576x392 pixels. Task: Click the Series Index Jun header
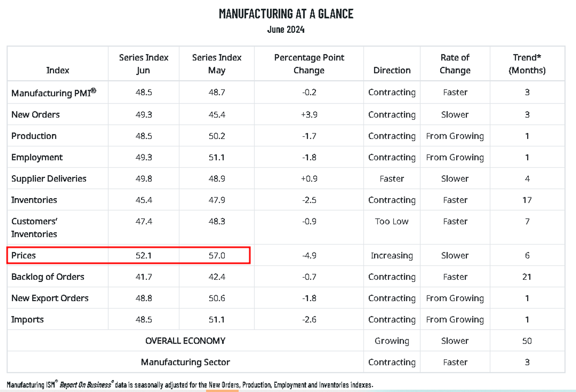[144, 64]
